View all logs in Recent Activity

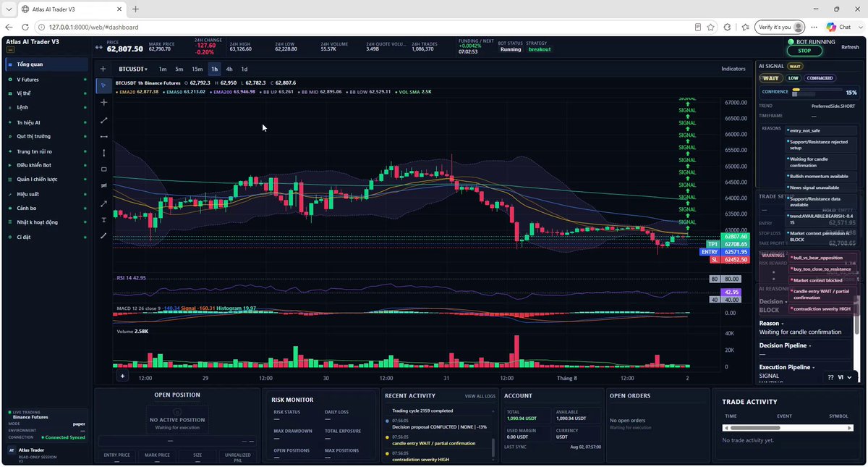[x=480, y=396]
